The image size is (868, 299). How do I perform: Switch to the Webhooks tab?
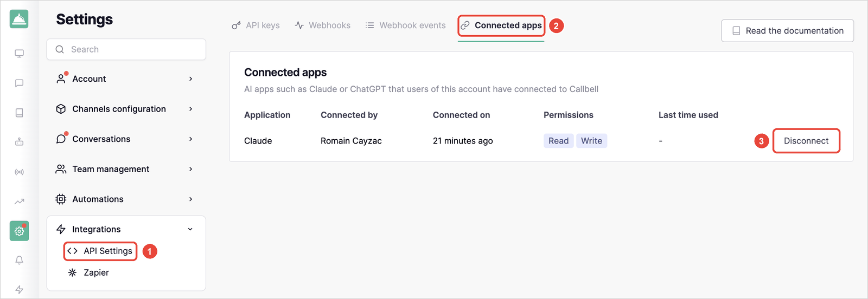click(x=322, y=25)
